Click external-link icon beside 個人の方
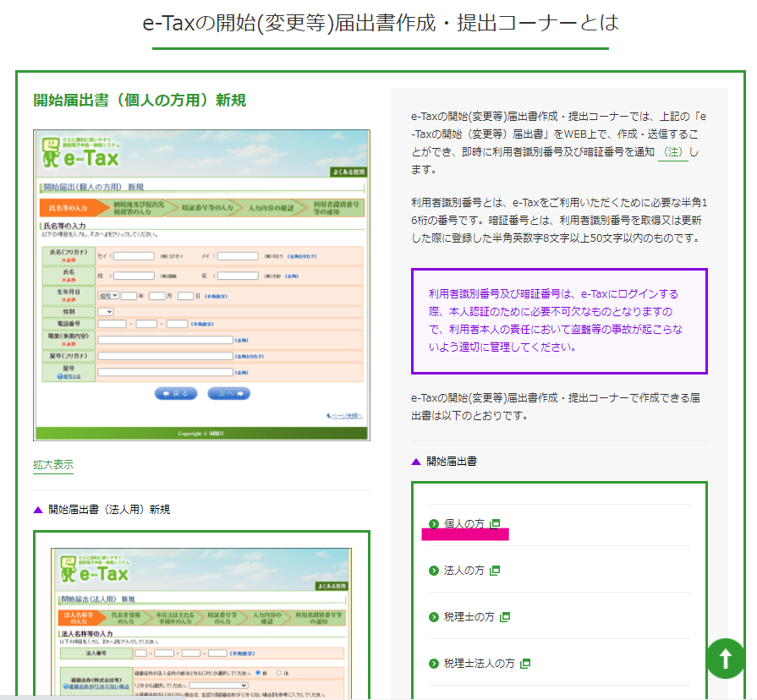Image resolution: width=757 pixels, height=700 pixels. pos(495,524)
